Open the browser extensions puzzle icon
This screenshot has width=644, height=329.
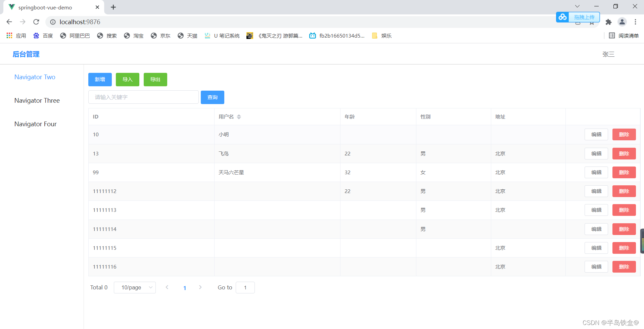tap(608, 22)
